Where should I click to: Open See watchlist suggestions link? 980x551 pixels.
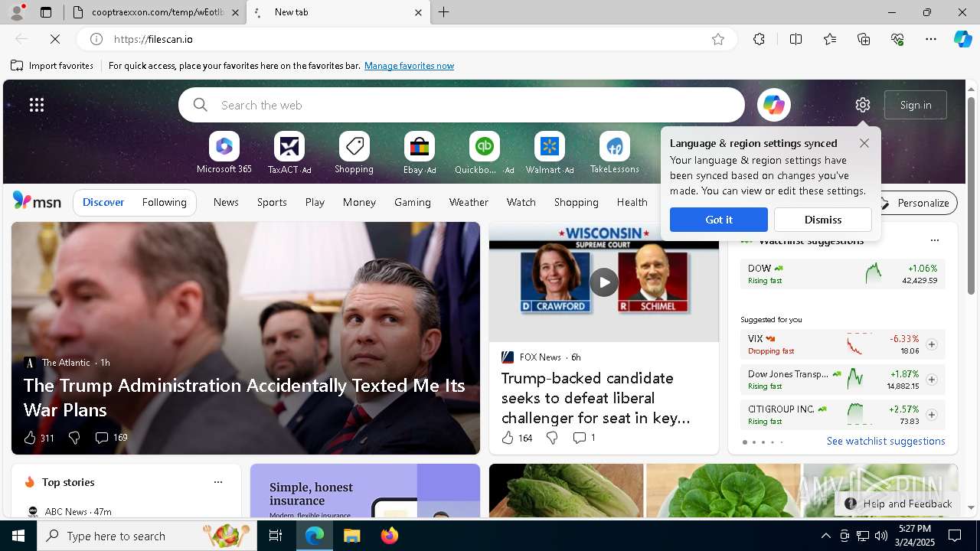click(x=886, y=441)
